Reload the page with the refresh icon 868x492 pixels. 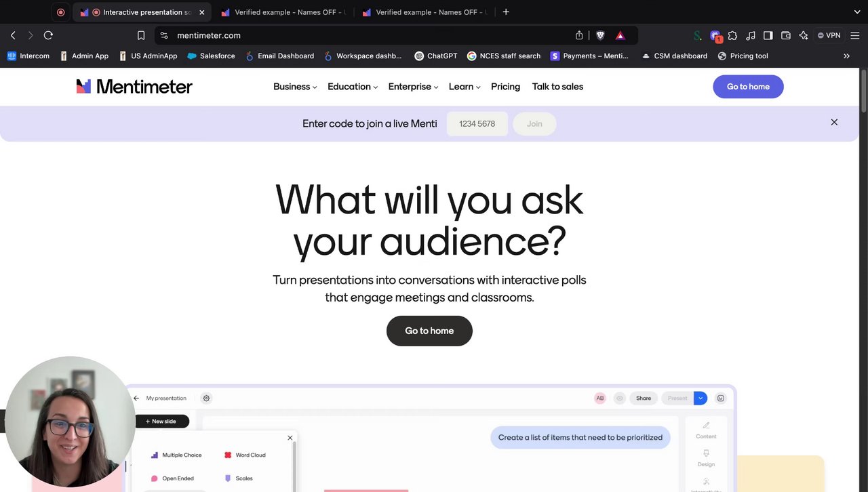[48, 35]
